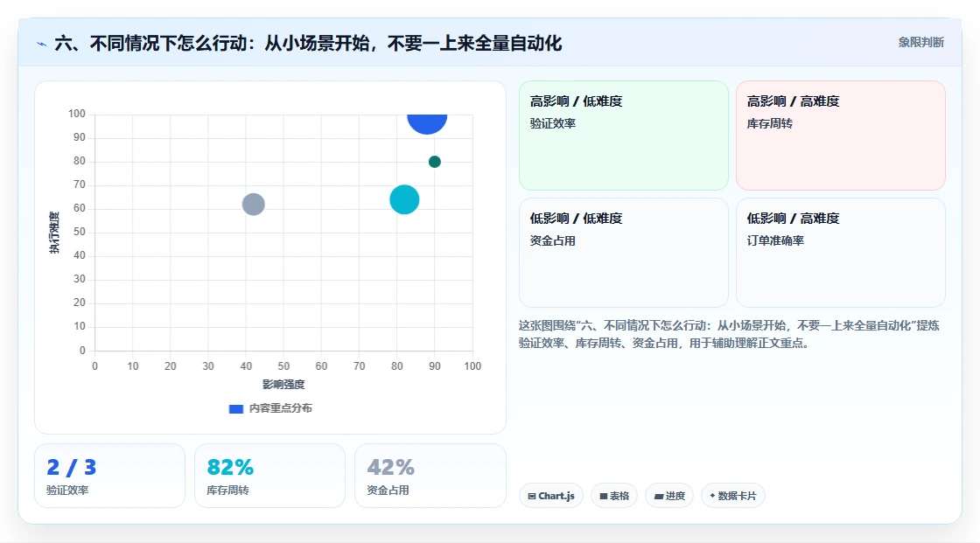Screen dimensions: 980x543
Task: Toggle the 内容重点分布 legend swatch
Action: [235, 408]
